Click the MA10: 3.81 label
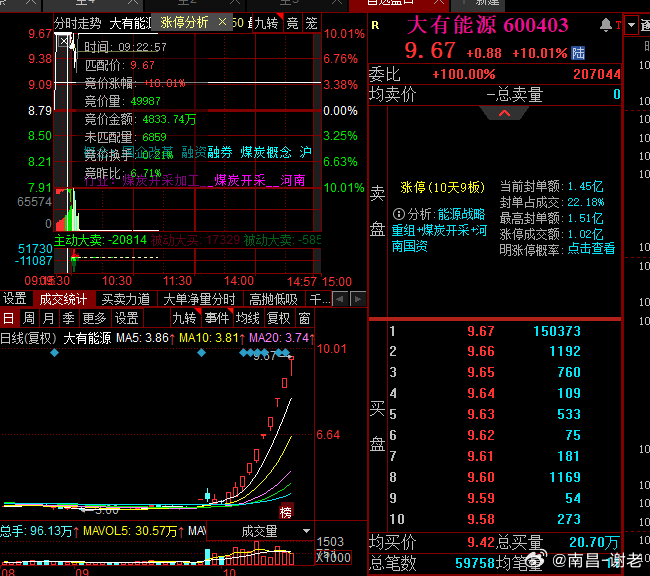650x576 pixels. point(212,338)
